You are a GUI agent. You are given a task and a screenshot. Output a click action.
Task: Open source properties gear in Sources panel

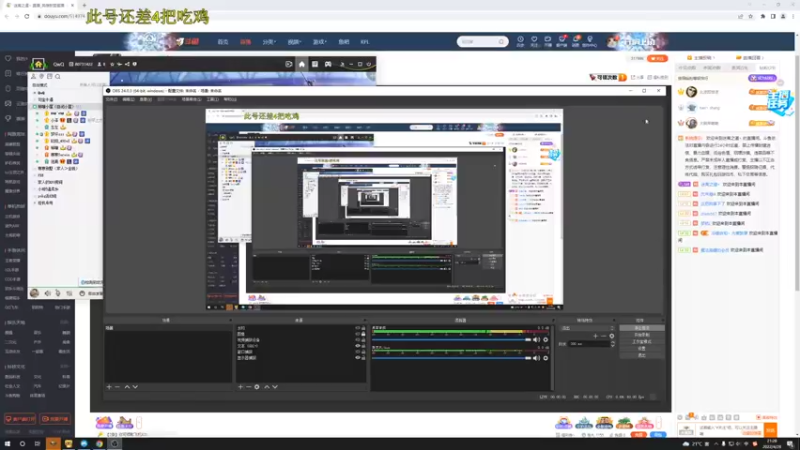[x=257, y=387]
